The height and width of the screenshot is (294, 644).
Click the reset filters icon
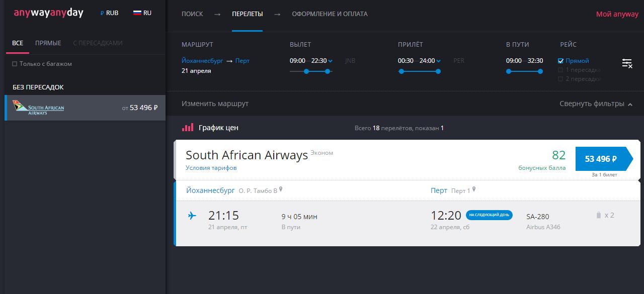(x=627, y=63)
